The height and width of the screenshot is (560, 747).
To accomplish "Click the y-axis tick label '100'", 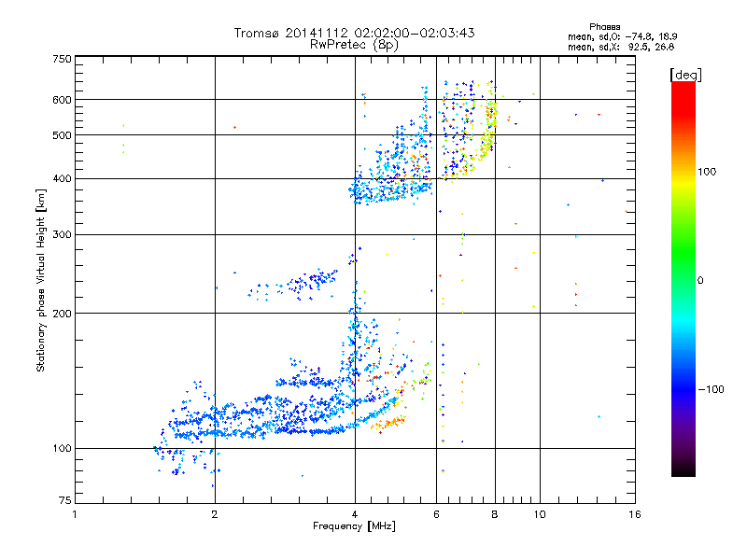I will pos(62,449).
